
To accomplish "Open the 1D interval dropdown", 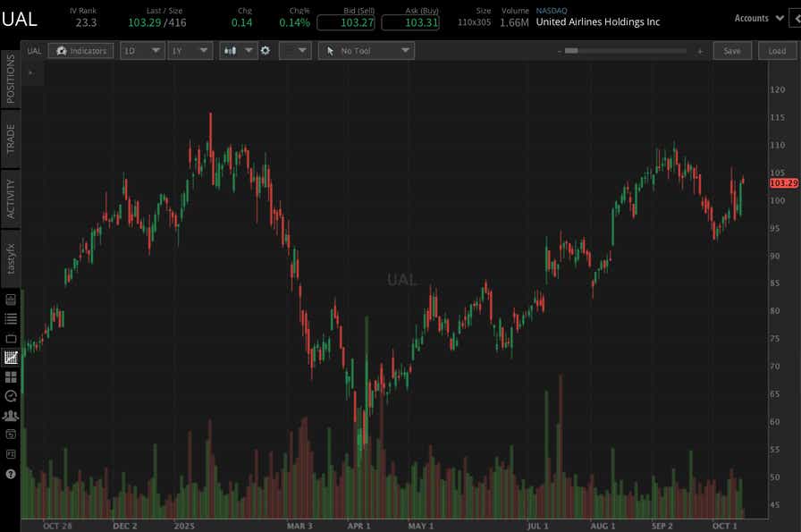I will click(142, 51).
